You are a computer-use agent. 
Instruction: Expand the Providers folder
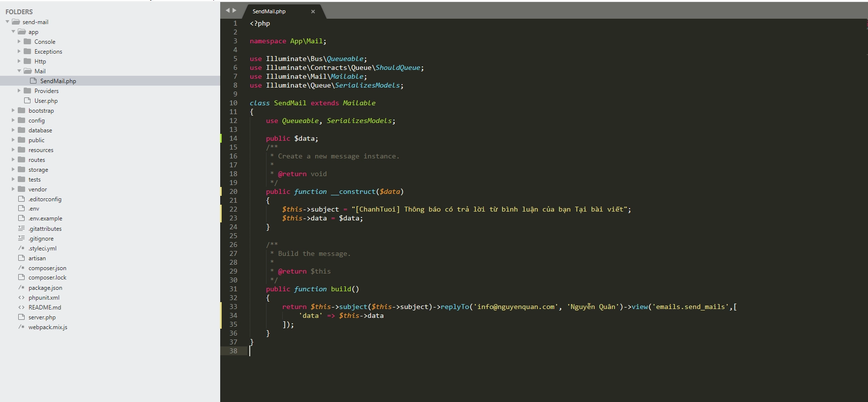[x=19, y=91]
